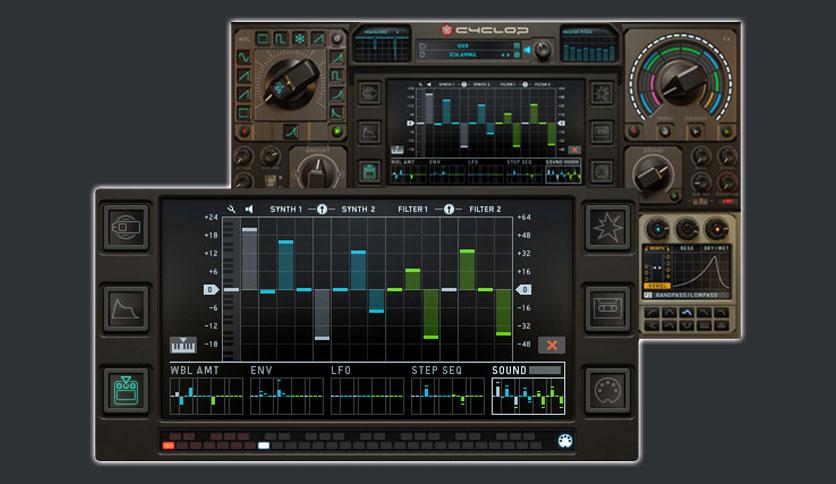
Task: Switch to the LFO tab
Action: click(367, 389)
